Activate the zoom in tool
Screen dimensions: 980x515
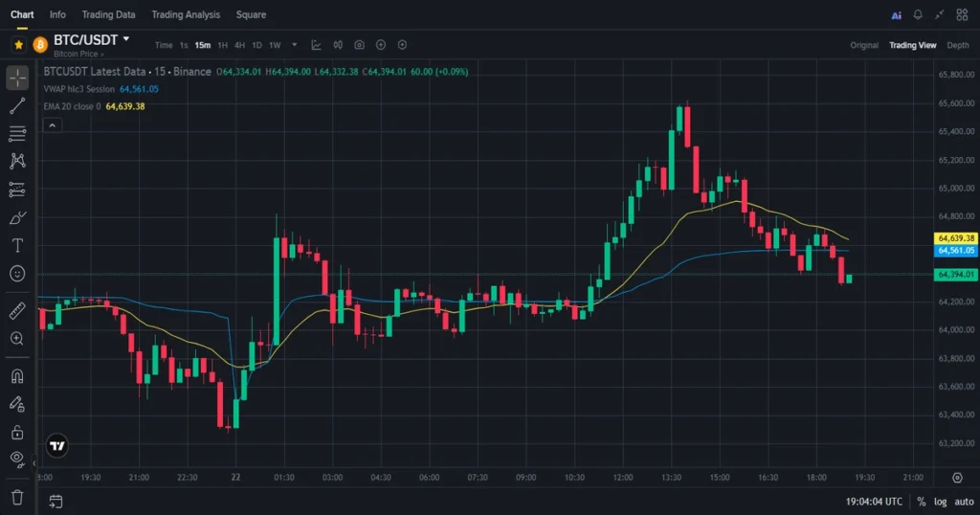click(x=17, y=339)
